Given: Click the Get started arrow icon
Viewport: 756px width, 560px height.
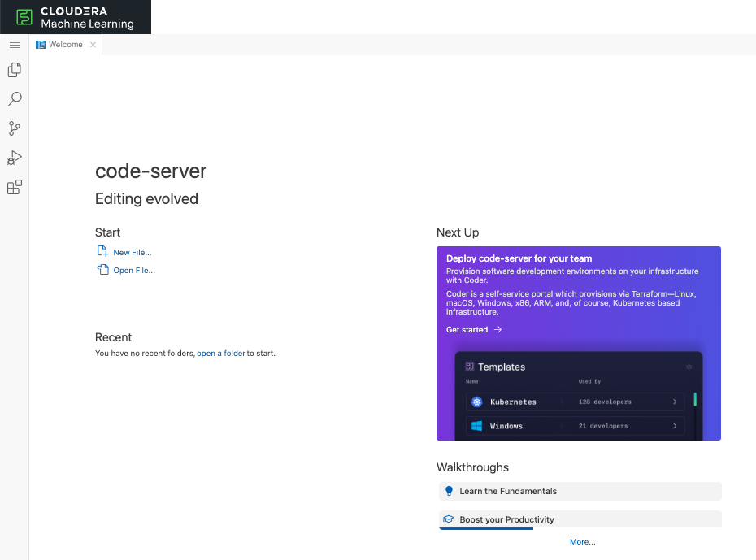Looking at the screenshot, I should tap(498, 330).
